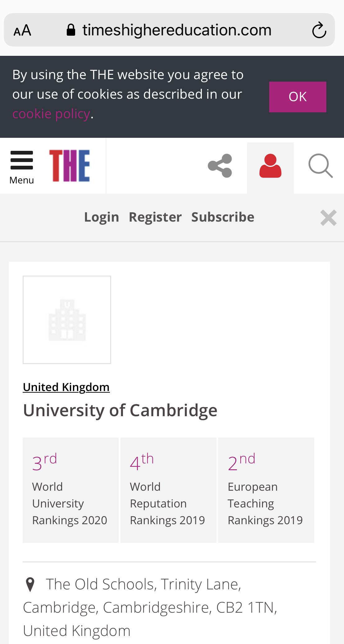Open the AA text size options
Screen dimensions: 344x644
pos(22,30)
